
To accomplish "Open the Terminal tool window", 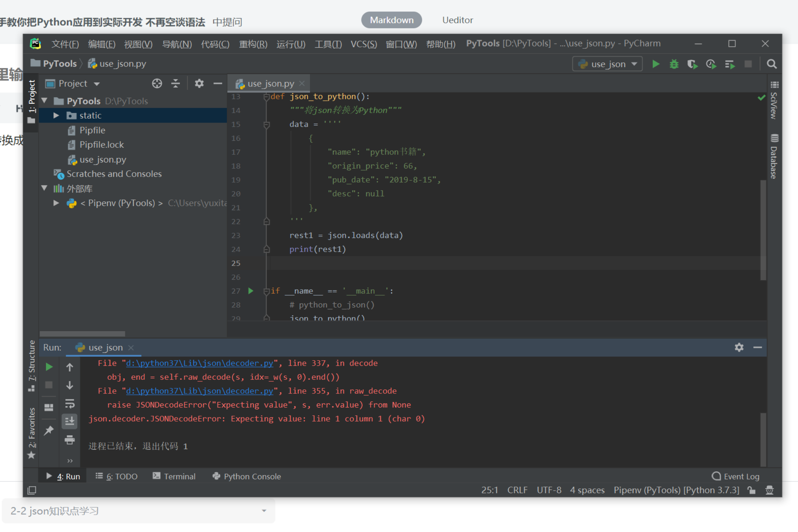I will 174,476.
